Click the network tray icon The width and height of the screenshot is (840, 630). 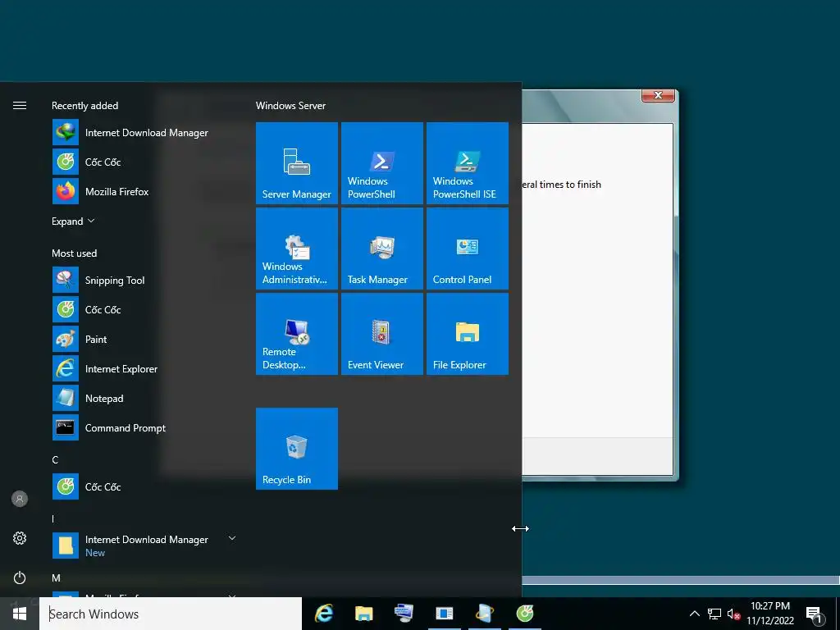(714, 614)
